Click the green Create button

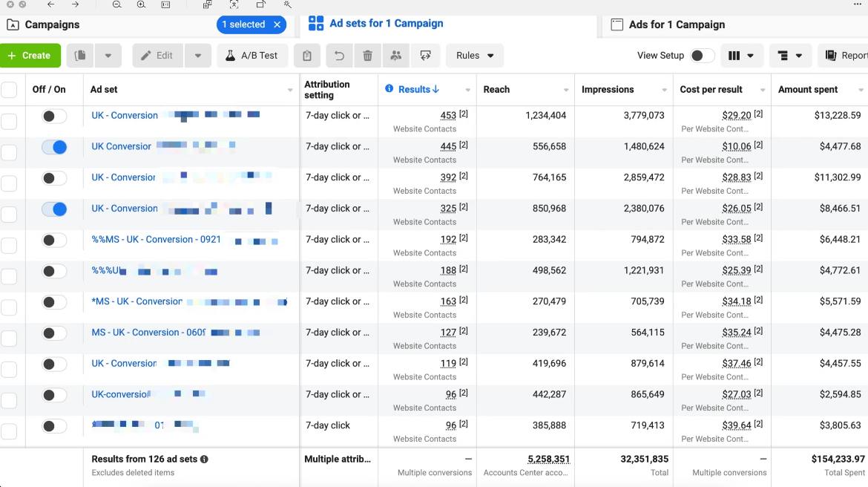tap(30, 56)
